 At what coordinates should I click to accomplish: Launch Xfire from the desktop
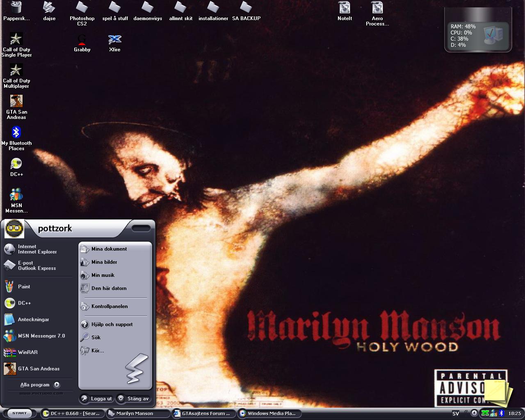tap(115, 42)
